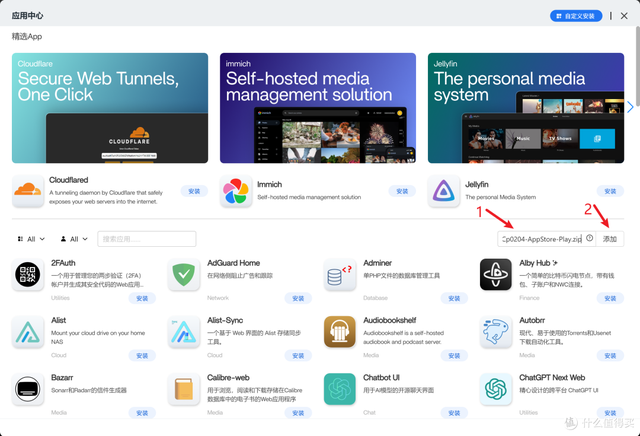Click the Jellyfin triangle icon
Screen dimensions: 640x436
444,191
